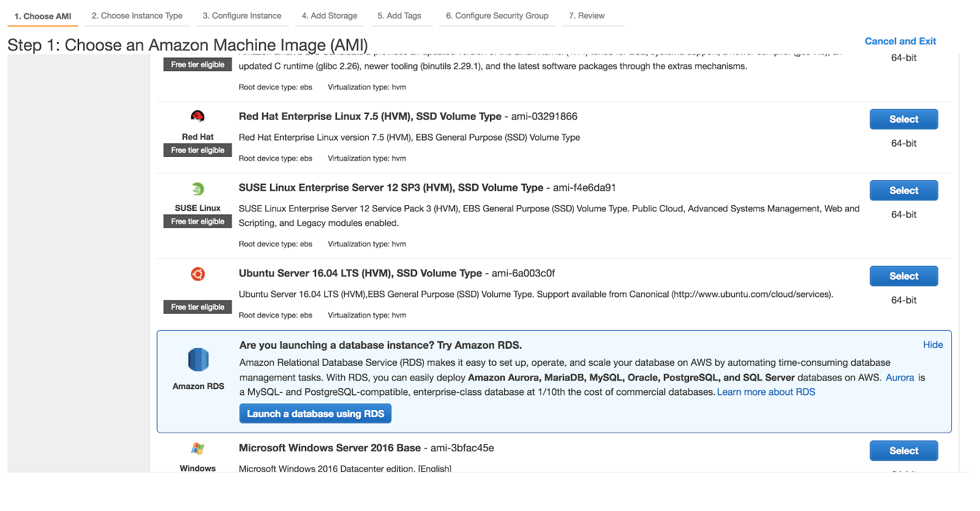Click the Ubuntu logo icon

(x=197, y=274)
